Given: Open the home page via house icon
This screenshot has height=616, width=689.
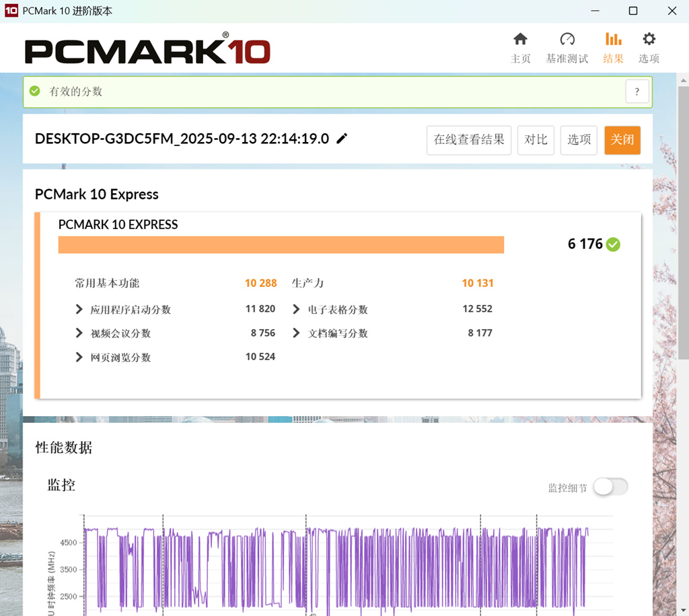Looking at the screenshot, I should [x=520, y=40].
